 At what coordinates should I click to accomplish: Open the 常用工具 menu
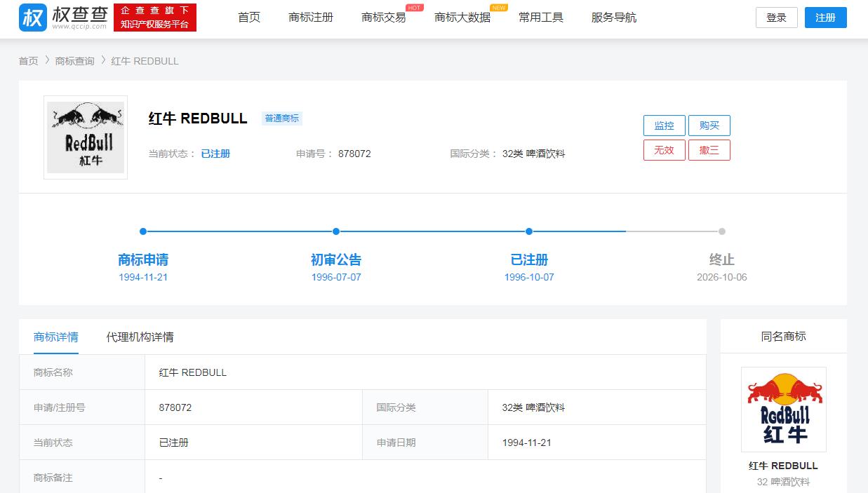(x=541, y=18)
